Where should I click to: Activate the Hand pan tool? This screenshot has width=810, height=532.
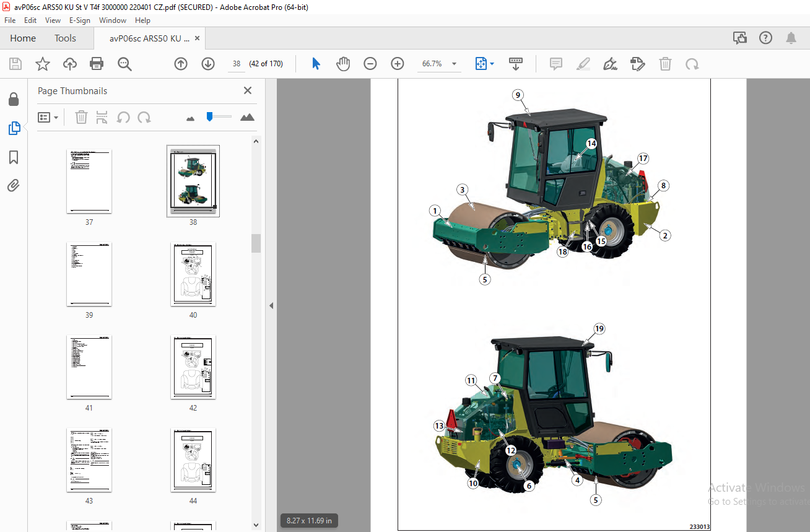point(343,64)
